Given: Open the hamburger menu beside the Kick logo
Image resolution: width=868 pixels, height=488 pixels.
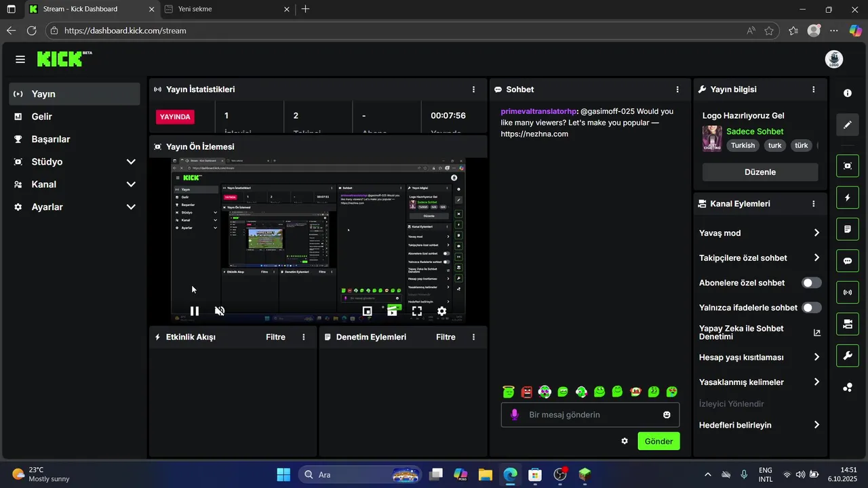Looking at the screenshot, I should [20, 60].
